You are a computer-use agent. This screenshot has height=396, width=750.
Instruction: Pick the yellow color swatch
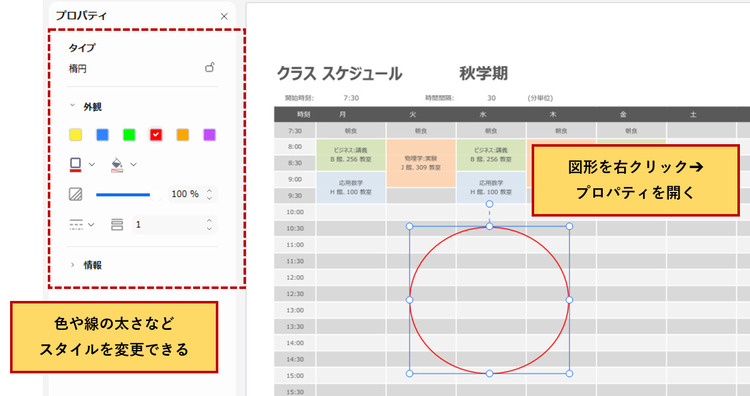tap(76, 135)
